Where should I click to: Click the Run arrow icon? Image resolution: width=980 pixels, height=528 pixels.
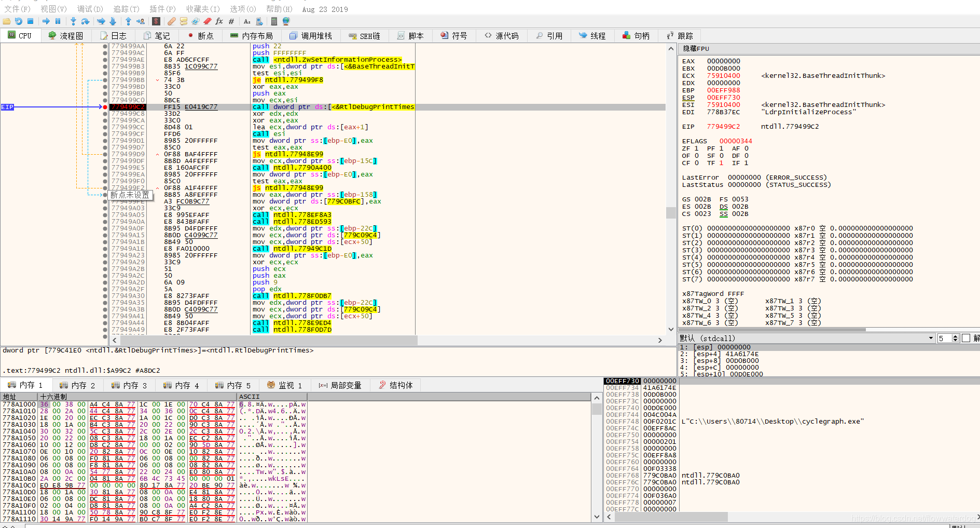(46, 21)
